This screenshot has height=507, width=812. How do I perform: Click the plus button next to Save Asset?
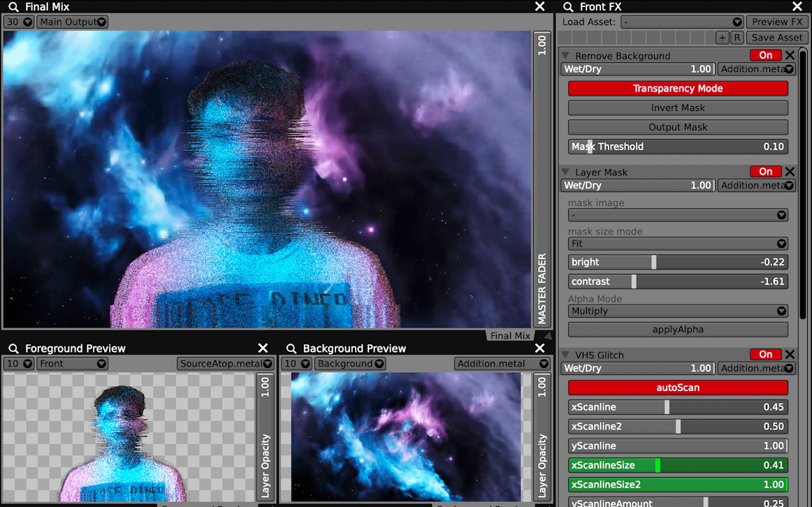[723, 38]
